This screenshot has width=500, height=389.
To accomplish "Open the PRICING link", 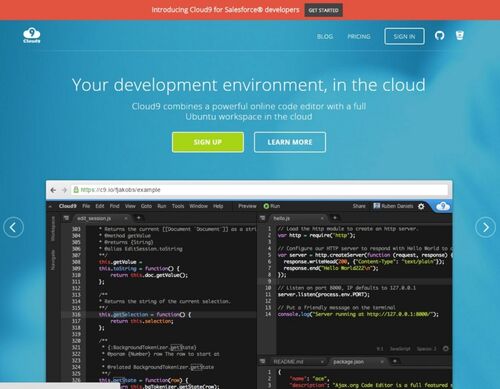I will coord(359,36).
